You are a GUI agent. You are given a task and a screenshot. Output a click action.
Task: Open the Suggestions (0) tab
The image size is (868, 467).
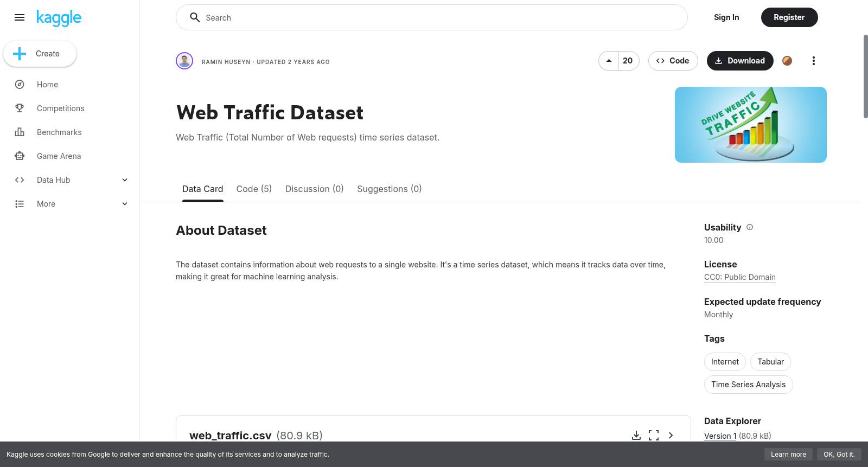click(390, 189)
